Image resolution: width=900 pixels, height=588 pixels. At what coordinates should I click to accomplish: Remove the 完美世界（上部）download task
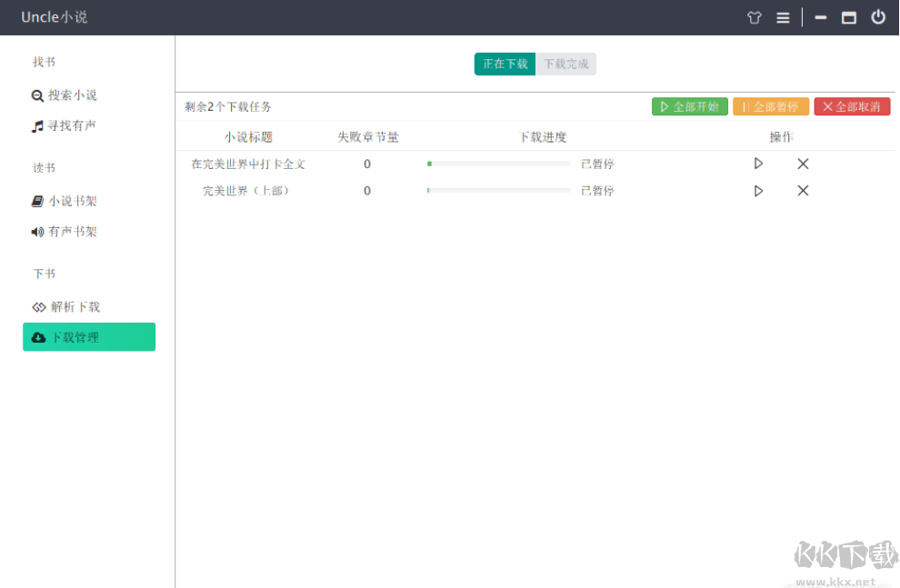pyautogui.click(x=803, y=191)
